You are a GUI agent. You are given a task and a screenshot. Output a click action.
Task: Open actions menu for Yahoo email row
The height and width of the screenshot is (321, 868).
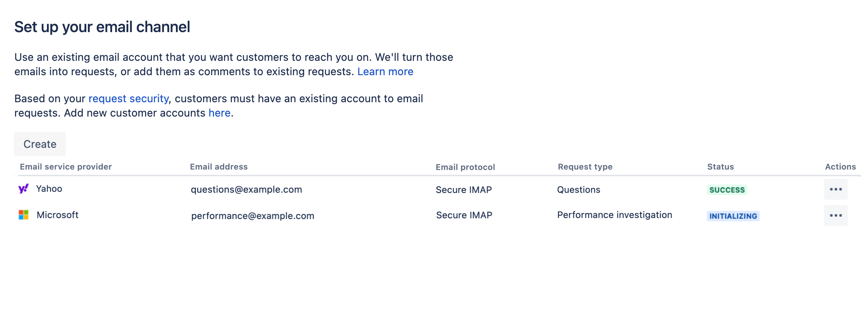[x=836, y=189]
